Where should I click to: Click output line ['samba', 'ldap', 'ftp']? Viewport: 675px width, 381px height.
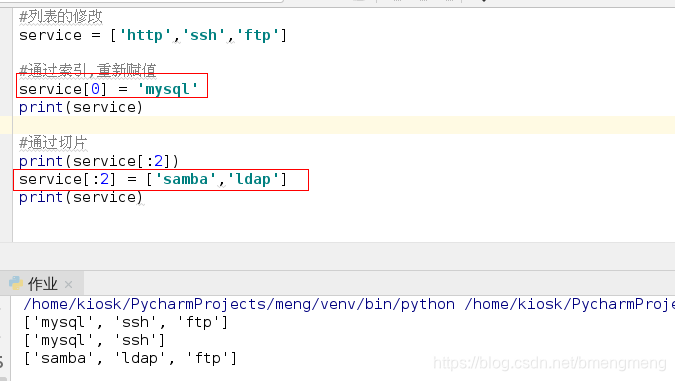tap(130, 358)
